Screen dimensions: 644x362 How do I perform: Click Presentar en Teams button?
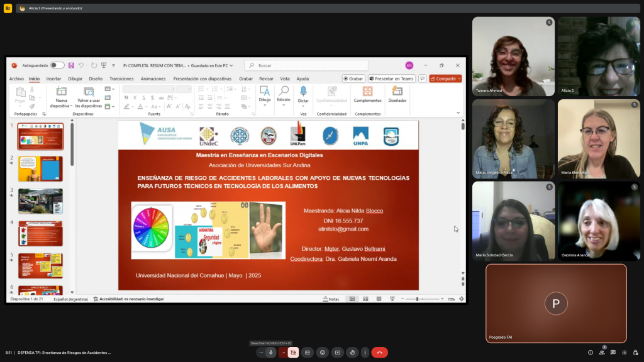[391, 79]
